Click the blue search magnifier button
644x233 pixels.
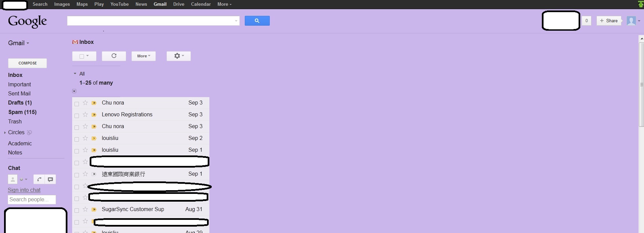point(257,21)
